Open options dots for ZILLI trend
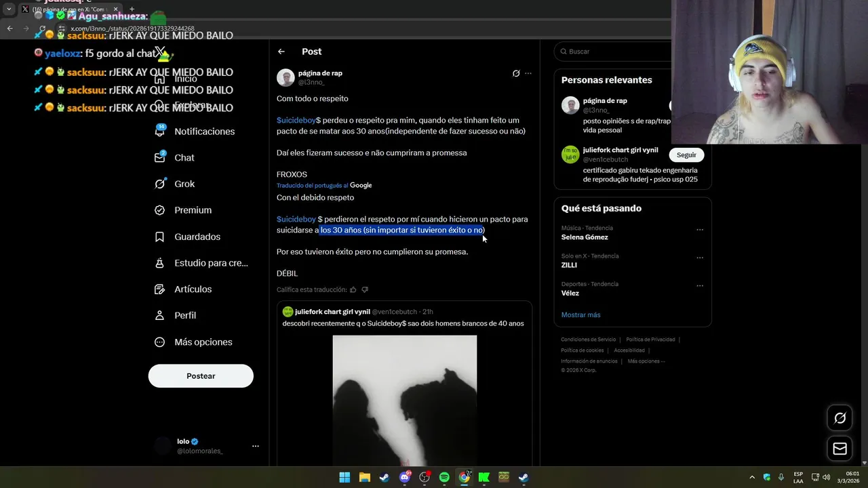The width and height of the screenshot is (868, 488). click(700, 258)
